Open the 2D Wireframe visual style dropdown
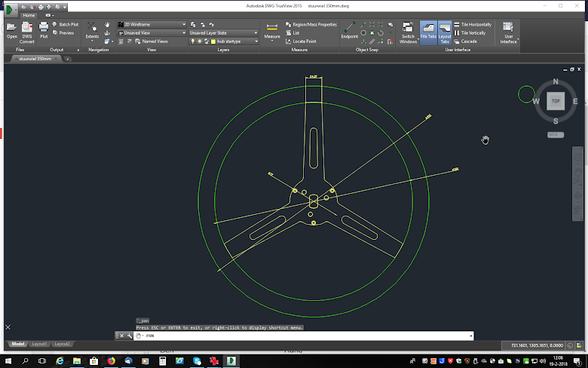 coord(152,25)
